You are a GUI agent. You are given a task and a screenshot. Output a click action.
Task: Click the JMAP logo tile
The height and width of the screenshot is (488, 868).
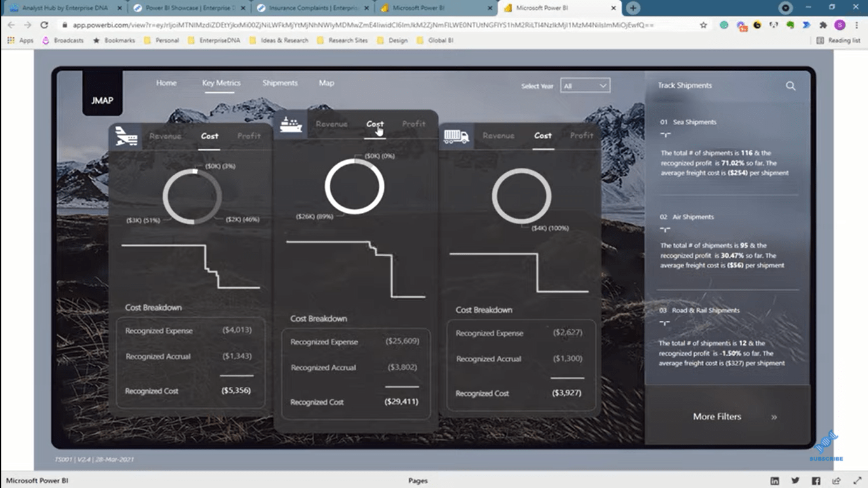[x=102, y=93]
